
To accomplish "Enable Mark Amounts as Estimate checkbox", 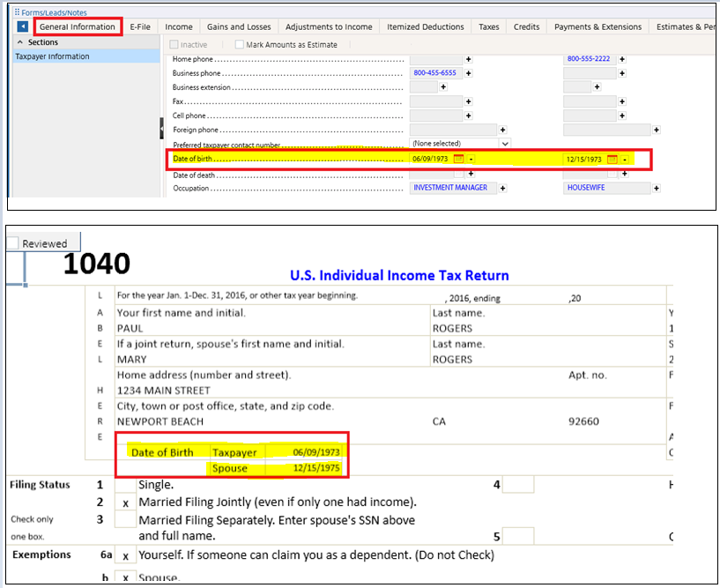I will pos(240,44).
